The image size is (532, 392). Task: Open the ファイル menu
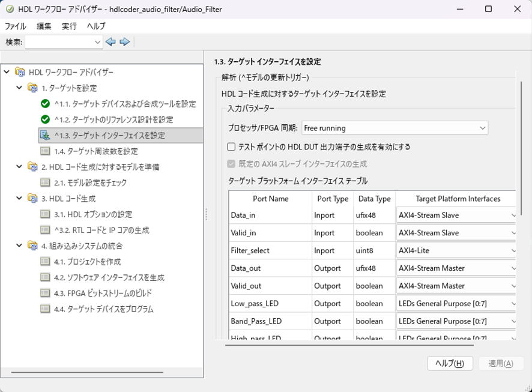[x=16, y=26]
